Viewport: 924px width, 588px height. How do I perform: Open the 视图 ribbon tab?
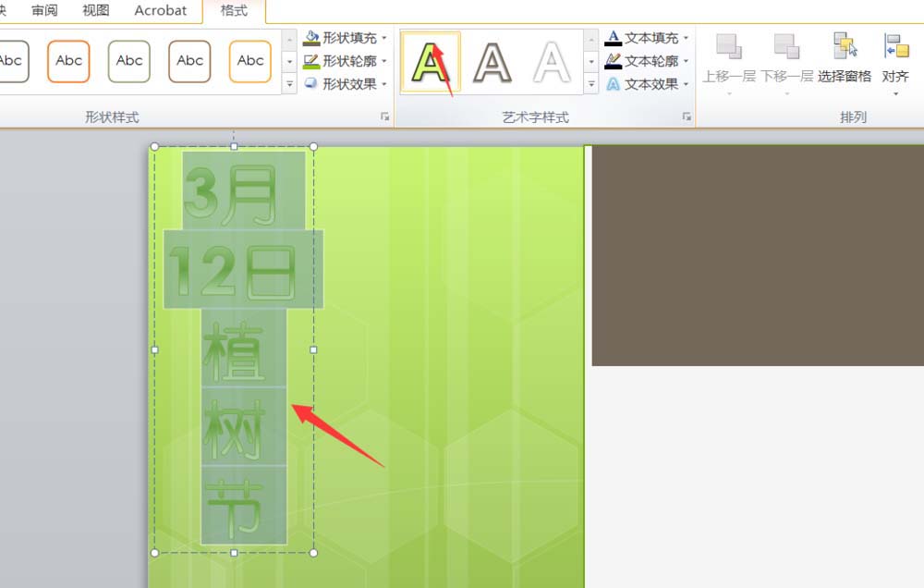pyautogui.click(x=95, y=10)
